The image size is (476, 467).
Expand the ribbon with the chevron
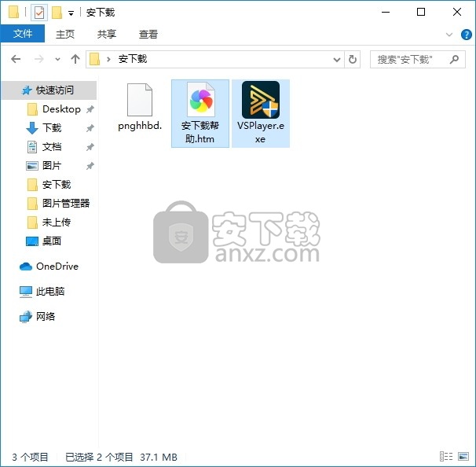pyautogui.click(x=449, y=35)
